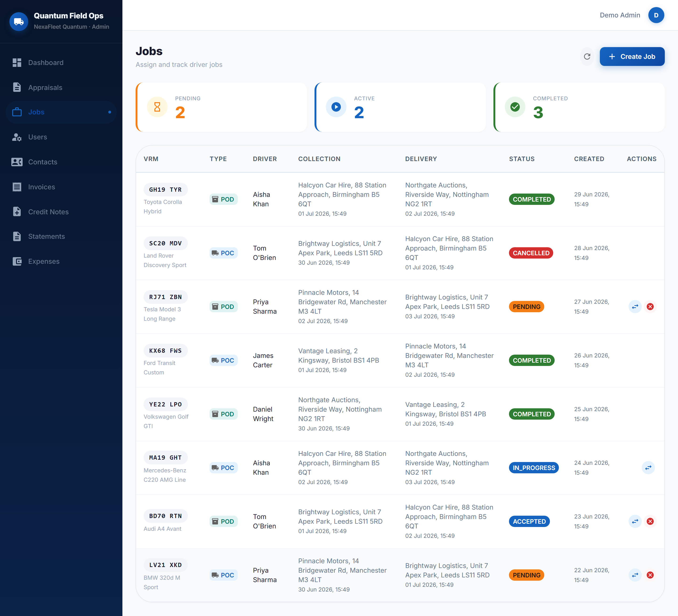Click the Pending hourglass icon

pyautogui.click(x=157, y=107)
